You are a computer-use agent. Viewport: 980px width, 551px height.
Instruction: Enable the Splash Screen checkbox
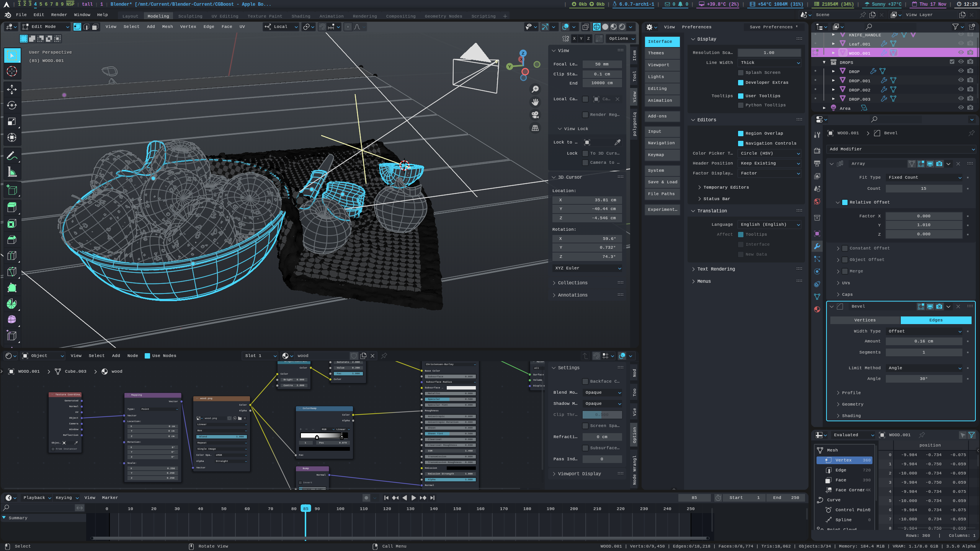[x=741, y=72]
